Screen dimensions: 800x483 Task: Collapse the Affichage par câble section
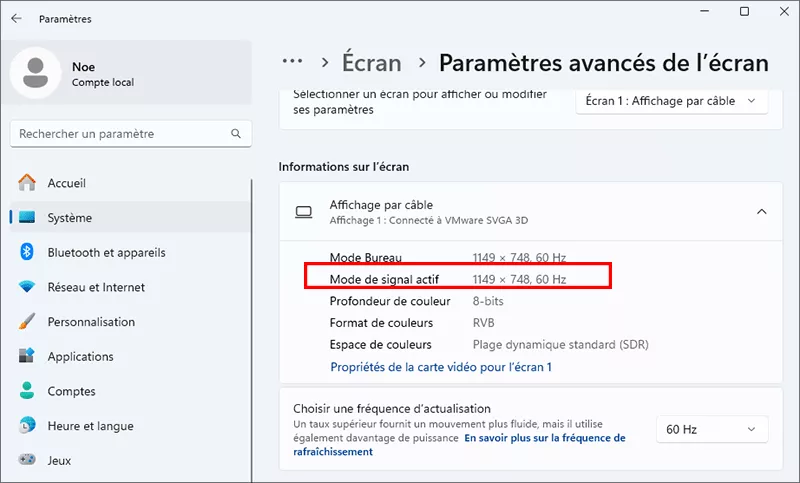click(x=762, y=212)
